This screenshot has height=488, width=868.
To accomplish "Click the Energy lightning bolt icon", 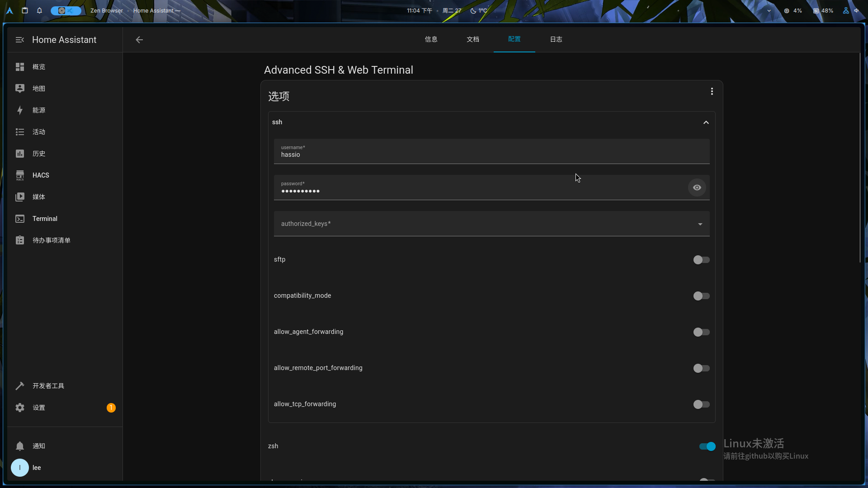I will pos(20,110).
